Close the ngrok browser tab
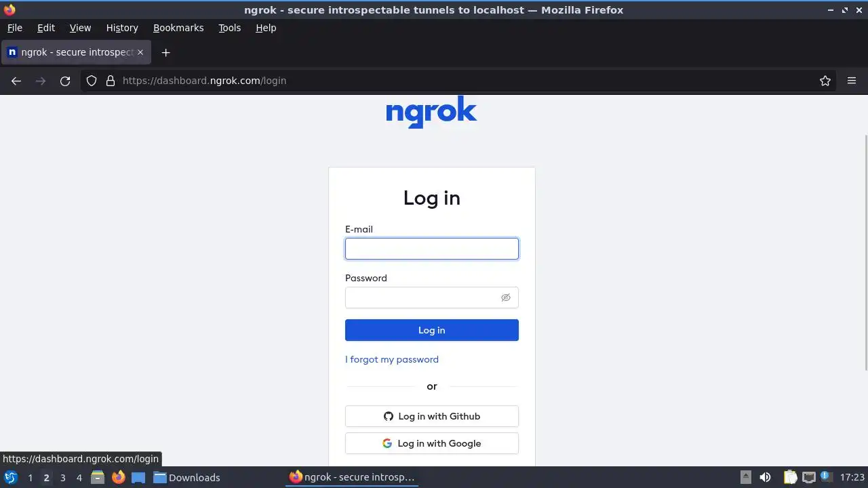 point(140,52)
